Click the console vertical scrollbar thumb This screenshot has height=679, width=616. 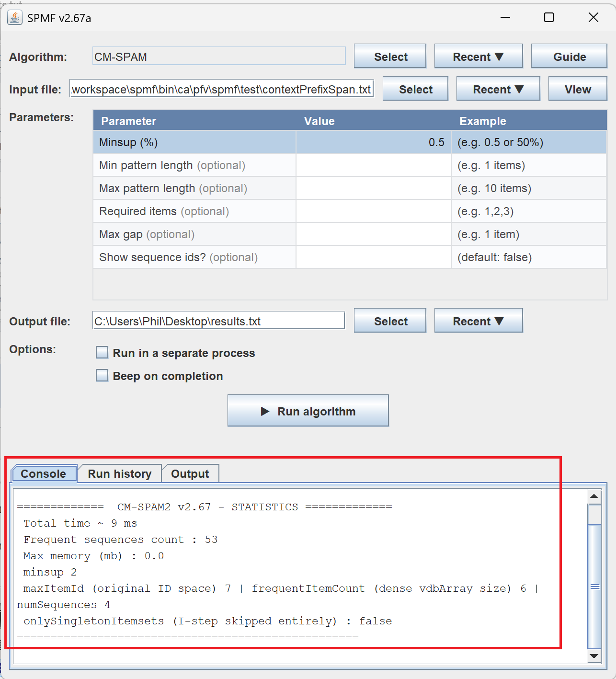click(x=594, y=586)
